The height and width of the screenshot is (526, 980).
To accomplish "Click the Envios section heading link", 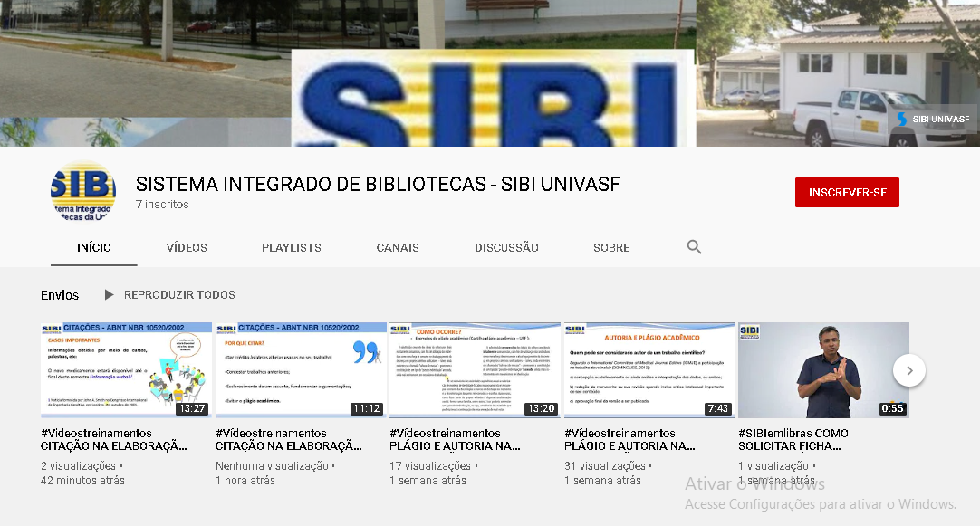I will point(60,295).
